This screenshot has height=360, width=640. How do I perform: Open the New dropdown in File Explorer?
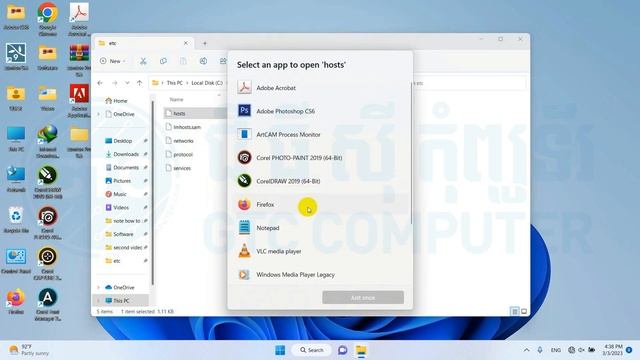coord(113,61)
